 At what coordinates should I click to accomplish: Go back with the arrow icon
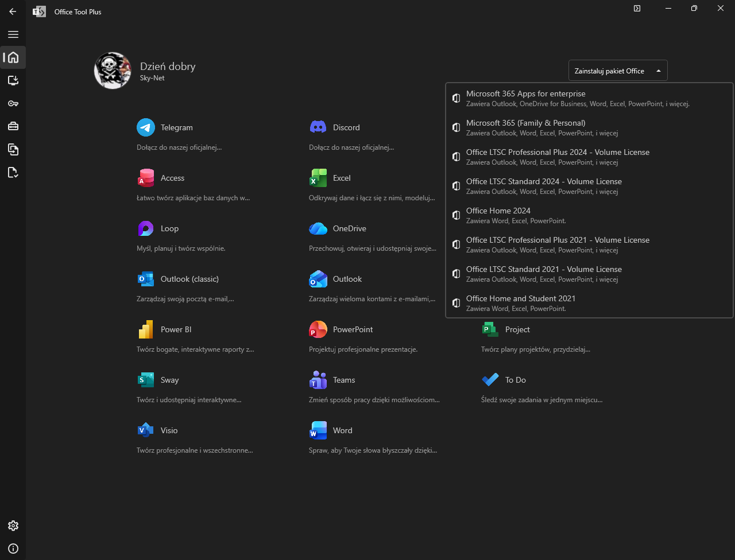point(13,11)
